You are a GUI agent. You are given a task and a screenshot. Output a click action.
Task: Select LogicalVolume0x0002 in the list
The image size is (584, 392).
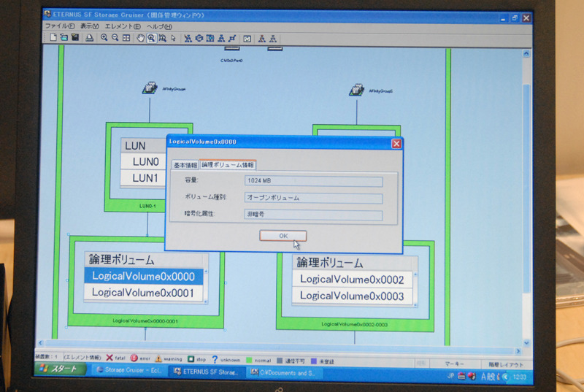pyautogui.click(x=352, y=280)
